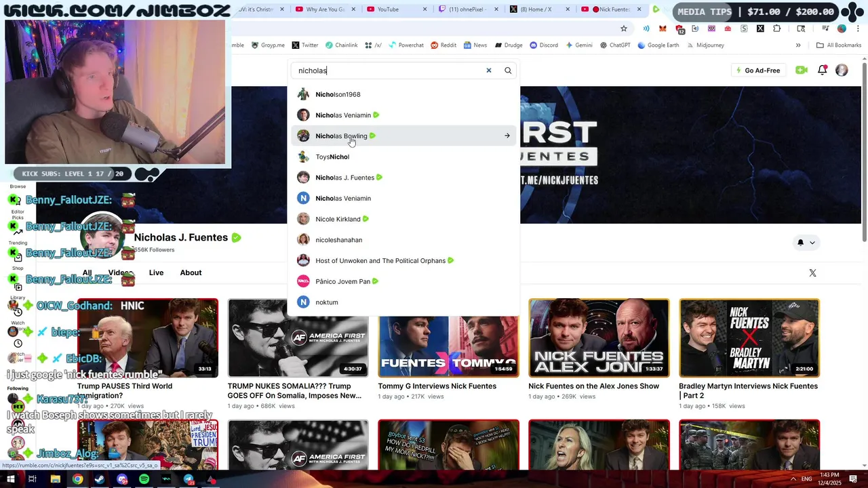The height and width of the screenshot is (488, 868).
Task: Expand the channel notification bell dropdown
Action: pos(806,243)
